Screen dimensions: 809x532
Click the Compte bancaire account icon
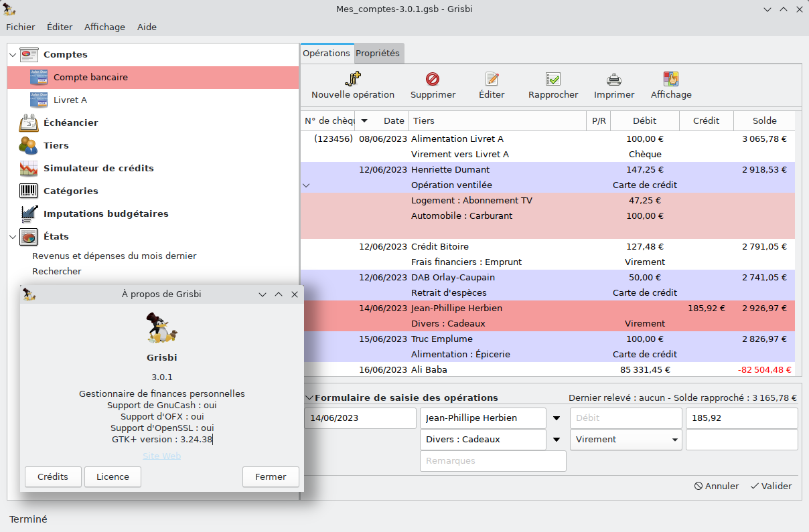(x=39, y=77)
